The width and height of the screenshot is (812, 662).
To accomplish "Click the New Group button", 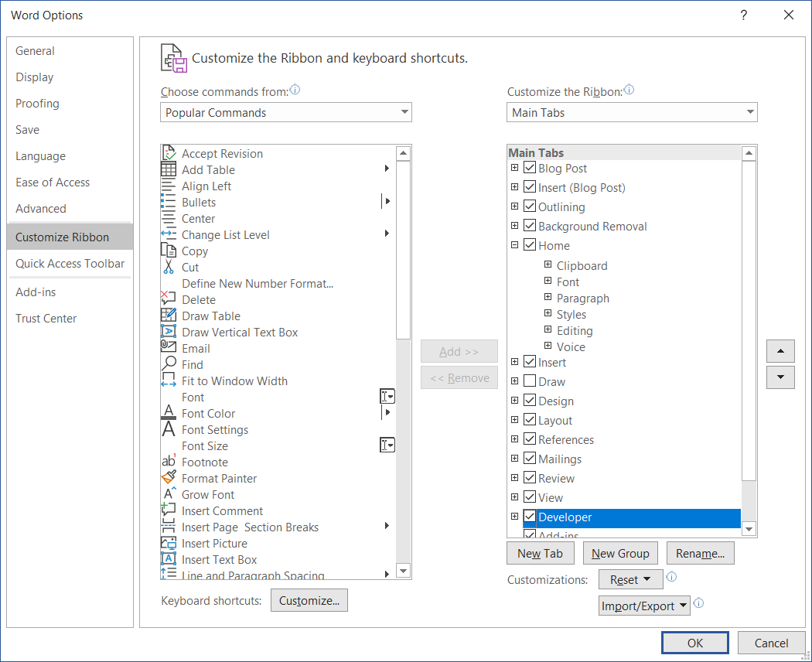I will (x=619, y=554).
